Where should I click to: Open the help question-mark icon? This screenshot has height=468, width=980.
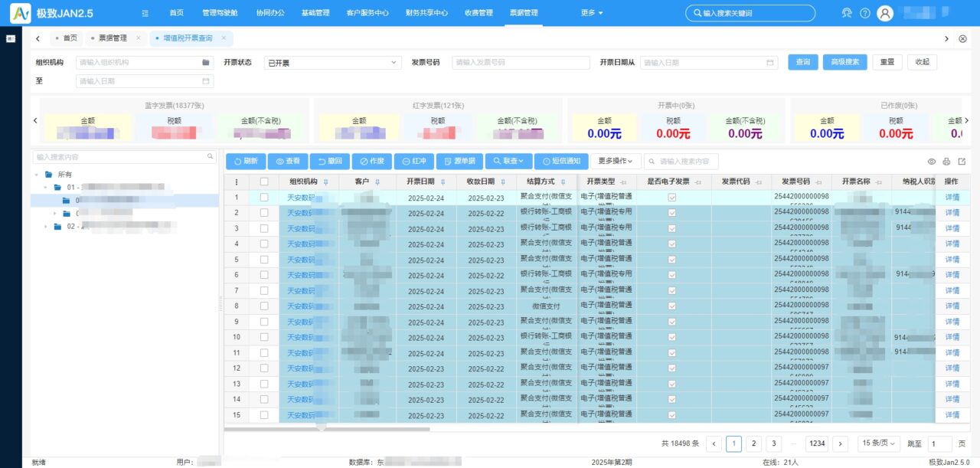point(865,13)
